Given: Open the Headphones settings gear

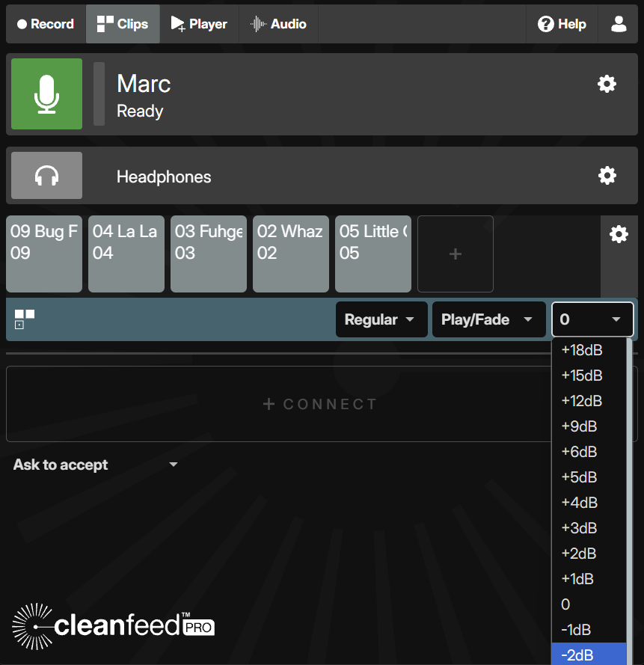Looking at the screenshot, I should click(607, 175).
